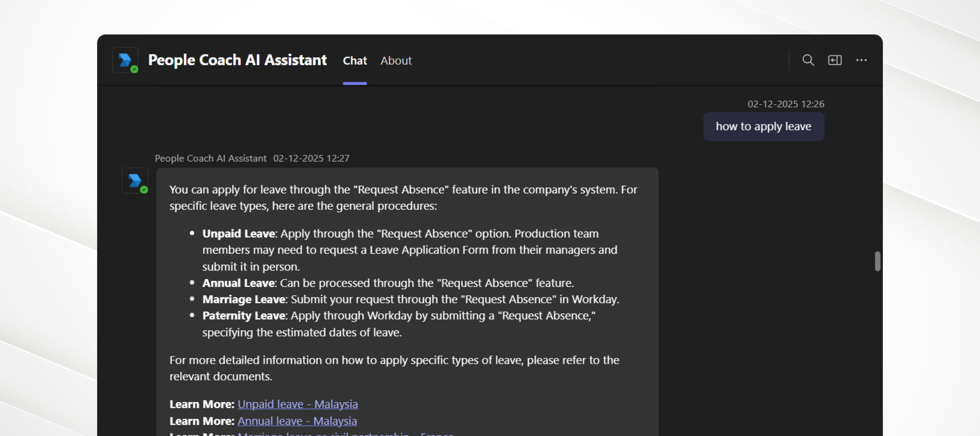Select the "how to apply leave" message bubble

coord(763,127)
